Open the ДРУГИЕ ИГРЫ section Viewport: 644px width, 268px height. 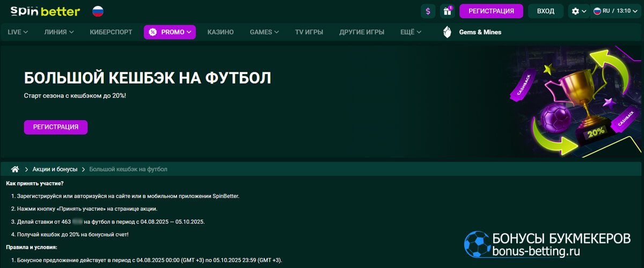pyautogui.click(x=362, y=32)
